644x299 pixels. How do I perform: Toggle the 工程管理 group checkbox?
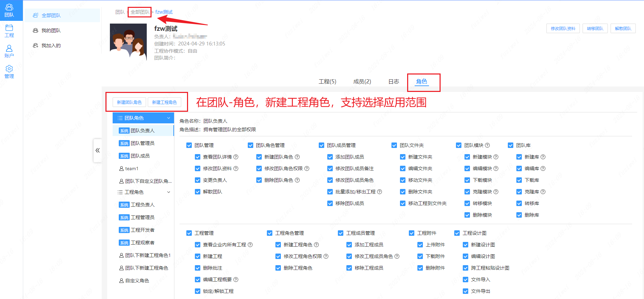(189, 233)
